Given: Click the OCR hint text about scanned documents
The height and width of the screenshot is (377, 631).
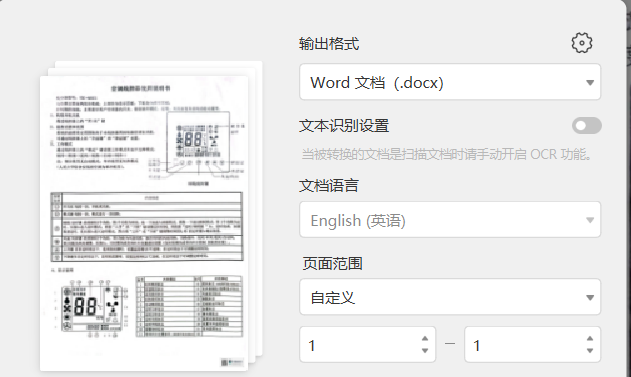Looking at the screenshot, I should [x=446, y=154].
